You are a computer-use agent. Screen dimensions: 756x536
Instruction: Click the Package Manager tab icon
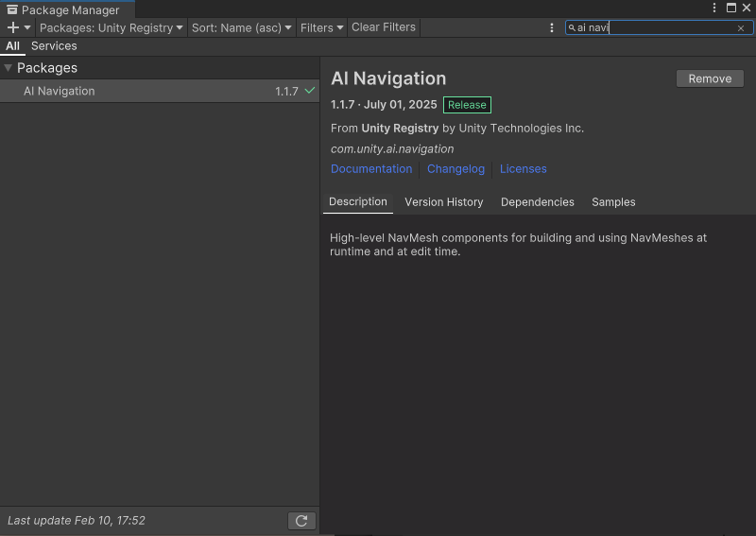(x=12, y=9)
